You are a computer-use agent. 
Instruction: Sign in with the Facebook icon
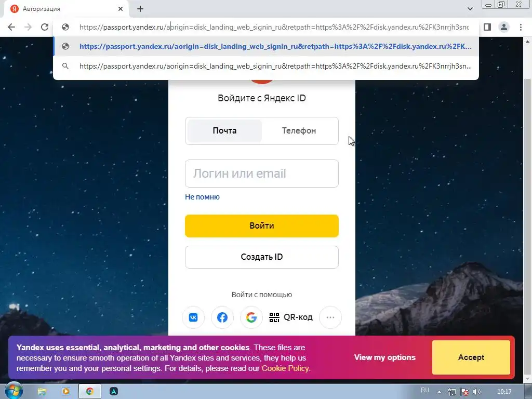click(222, 317)
